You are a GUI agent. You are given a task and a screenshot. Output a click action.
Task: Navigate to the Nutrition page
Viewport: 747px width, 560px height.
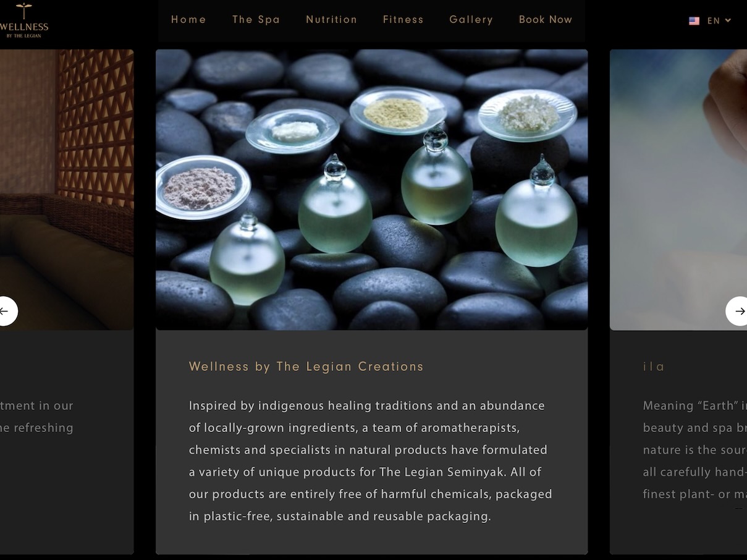tap(331, 20)
